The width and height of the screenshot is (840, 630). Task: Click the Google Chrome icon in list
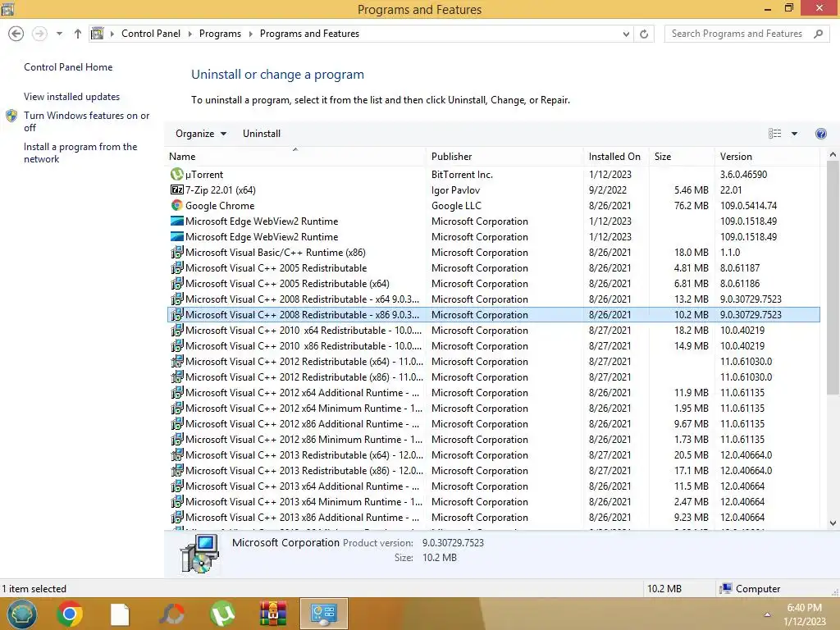click(x=176, y=205)
